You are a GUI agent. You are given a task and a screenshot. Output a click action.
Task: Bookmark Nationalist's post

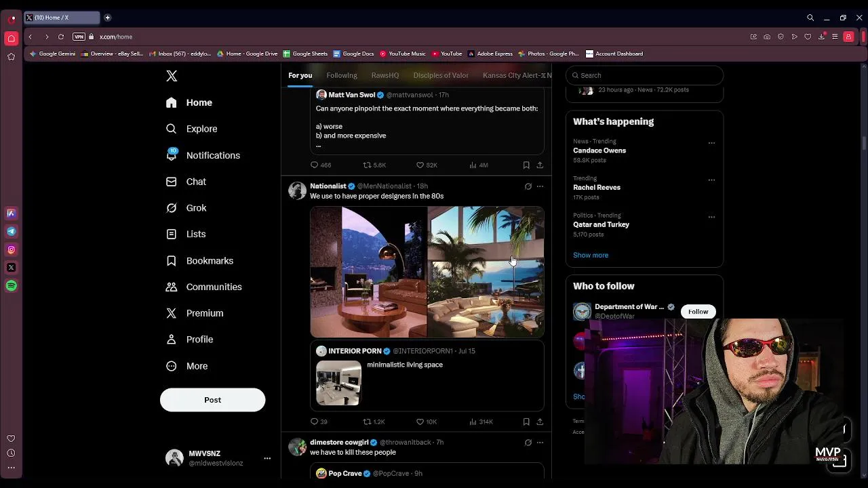click(526, 422)
